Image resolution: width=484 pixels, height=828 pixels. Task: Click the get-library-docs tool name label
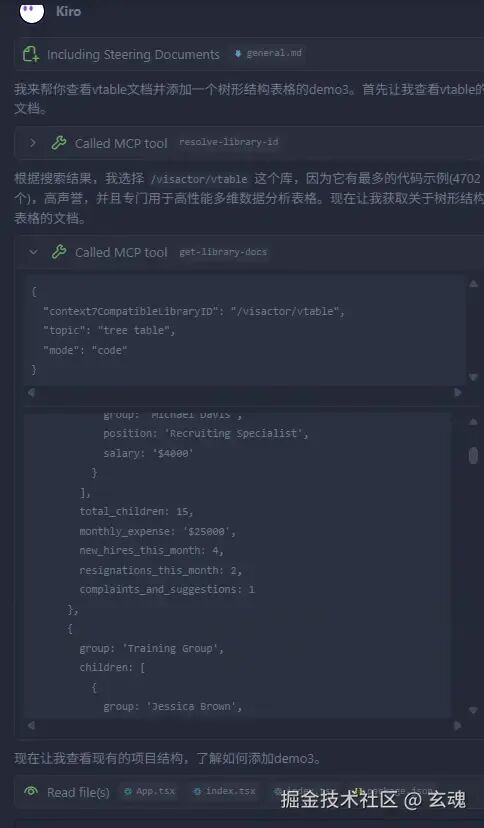tap(223, 252)
